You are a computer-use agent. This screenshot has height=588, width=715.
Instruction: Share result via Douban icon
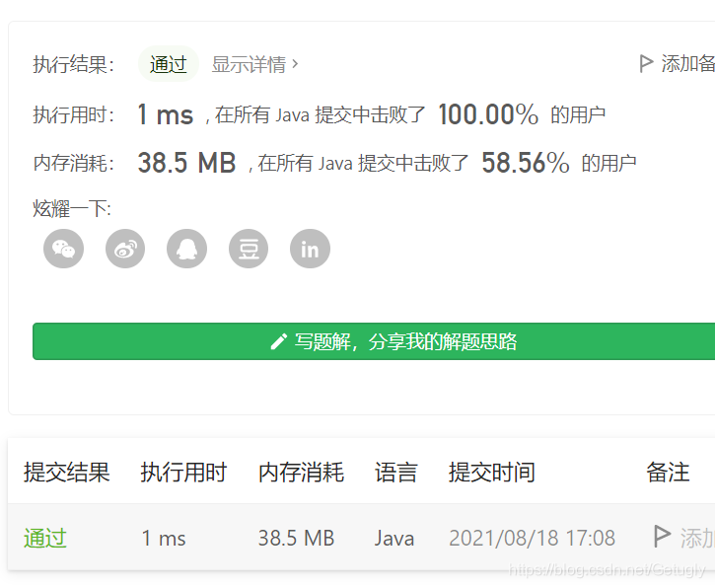pyautogui.click(x=249, y=249)
